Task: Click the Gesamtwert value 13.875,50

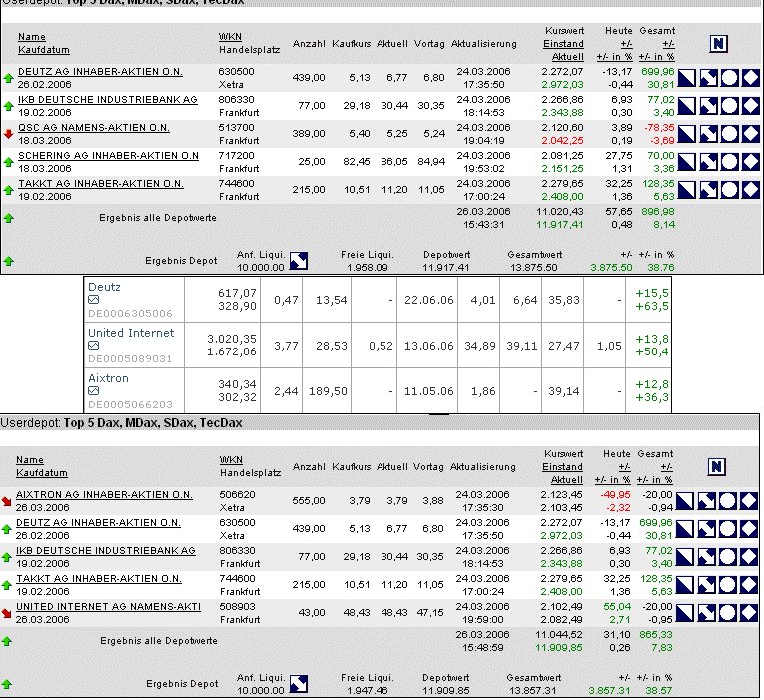Action: [534, 268]
